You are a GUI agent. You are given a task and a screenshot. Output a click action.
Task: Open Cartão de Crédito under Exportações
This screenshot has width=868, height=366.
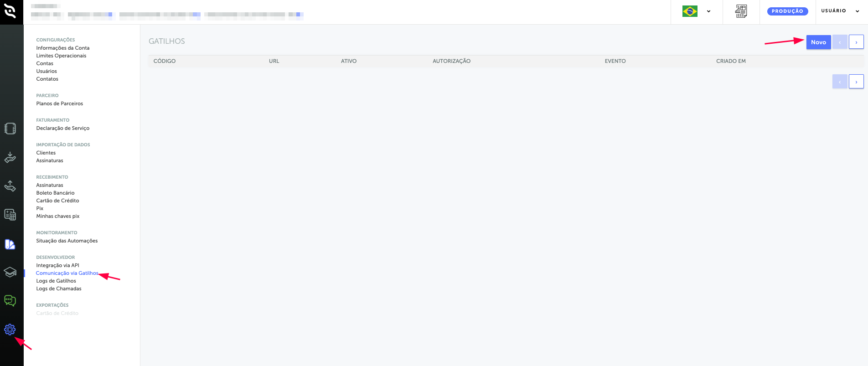tap(57, 313)
